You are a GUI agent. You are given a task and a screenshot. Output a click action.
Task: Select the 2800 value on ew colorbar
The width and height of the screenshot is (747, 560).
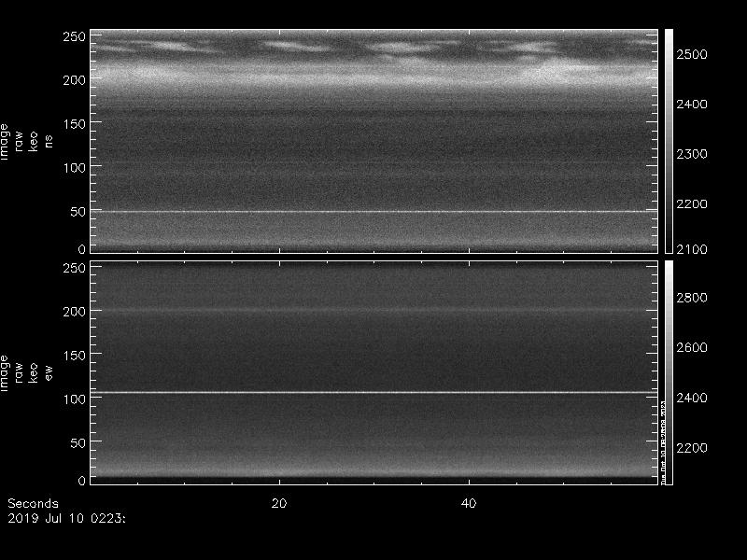[692, 298]
